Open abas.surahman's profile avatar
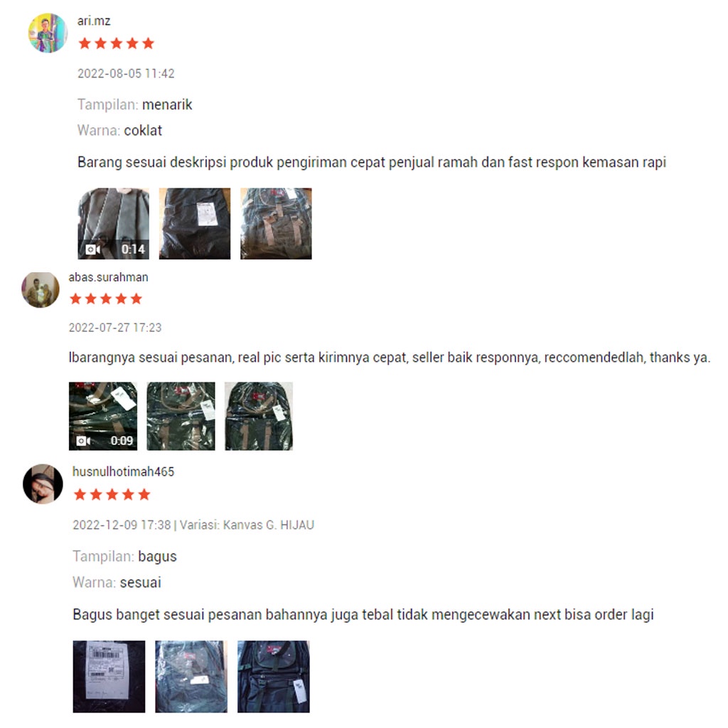This screenshot has height=728, width=728. (x=41, y=290)
